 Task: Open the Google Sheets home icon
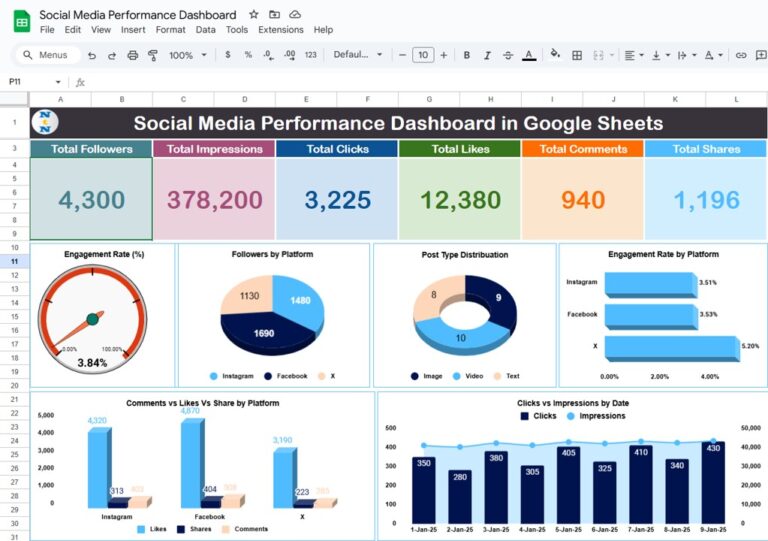[22, 22]
